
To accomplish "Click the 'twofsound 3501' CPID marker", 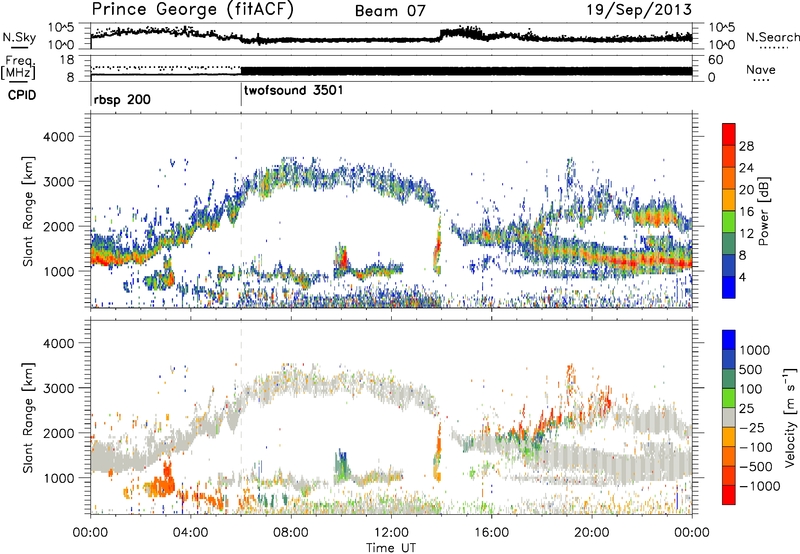I will 293,91.
